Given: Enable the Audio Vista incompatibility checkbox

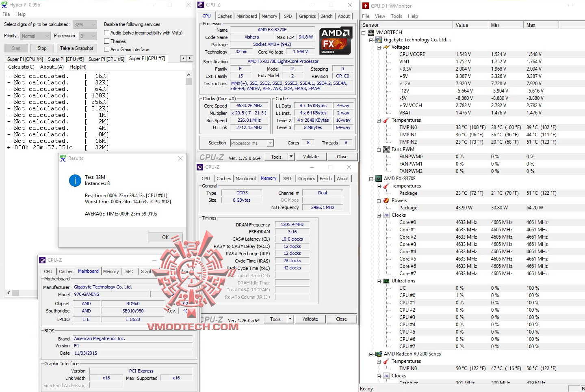Looking at the screenshot, I should tap(107, 33).
